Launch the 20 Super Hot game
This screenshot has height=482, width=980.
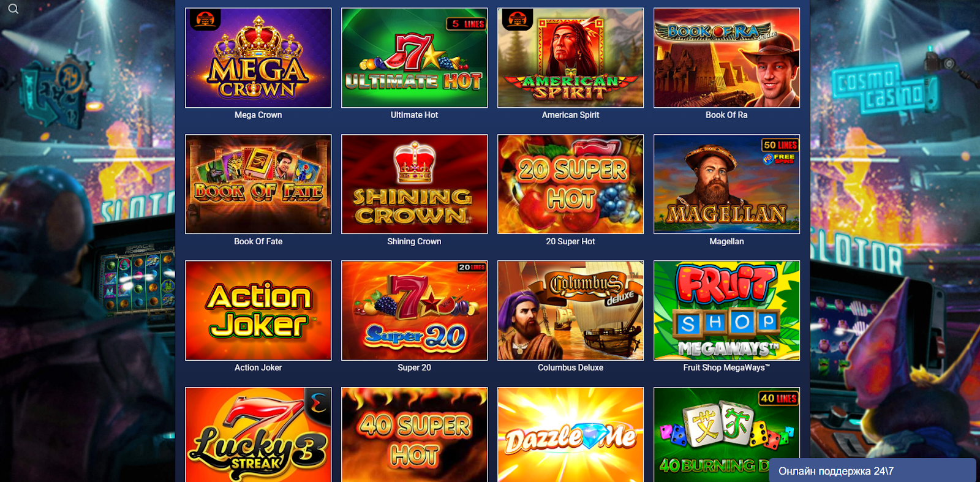570,184
